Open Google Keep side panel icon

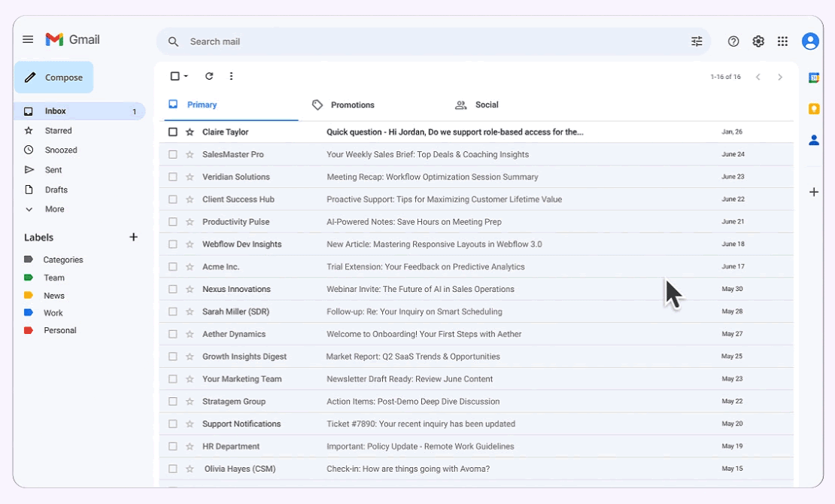(x=814, y=108)
